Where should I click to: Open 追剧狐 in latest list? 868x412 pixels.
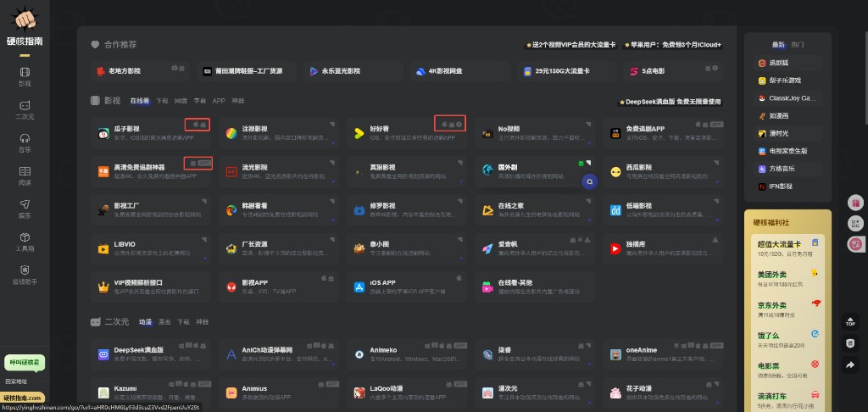(787, 64)
